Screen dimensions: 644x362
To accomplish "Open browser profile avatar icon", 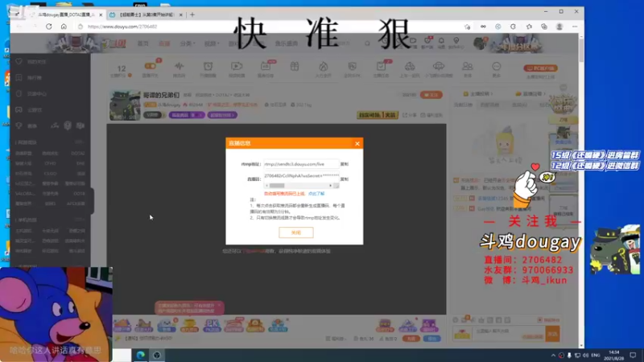I will coord(559,27).
